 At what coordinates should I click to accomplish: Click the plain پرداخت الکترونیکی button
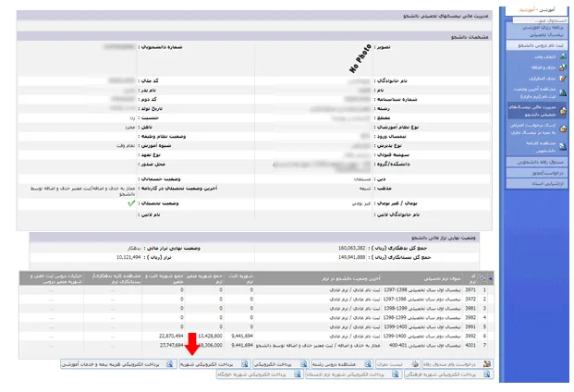click(x=281, y=364)
